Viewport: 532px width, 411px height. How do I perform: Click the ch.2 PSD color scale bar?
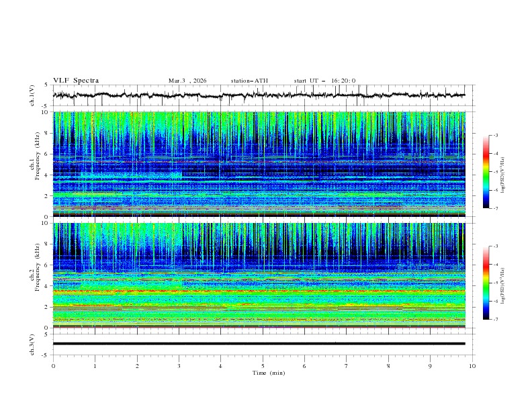point(486,283)
